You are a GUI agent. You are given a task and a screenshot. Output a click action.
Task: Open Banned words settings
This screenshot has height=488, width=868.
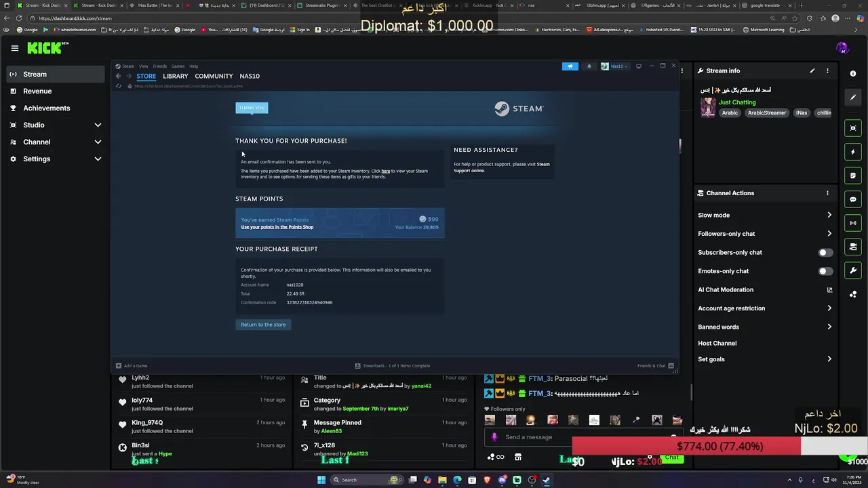point(765,327)
